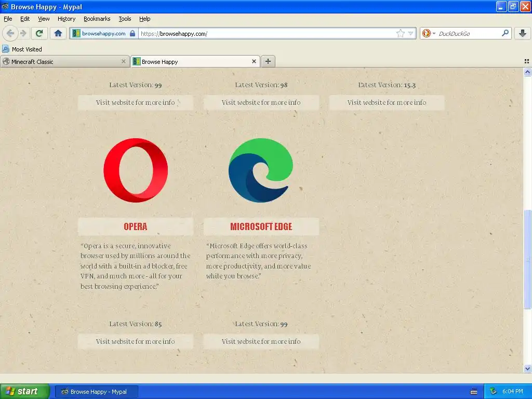Click the Microsoft Edge logo image
Viewport: 532px width, 399px height.
pos(261,170)
